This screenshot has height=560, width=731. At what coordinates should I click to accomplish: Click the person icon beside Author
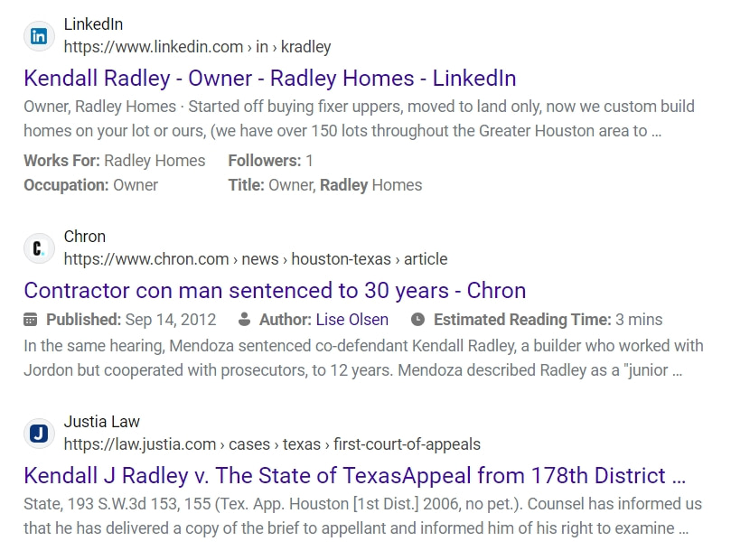[244, 320]
